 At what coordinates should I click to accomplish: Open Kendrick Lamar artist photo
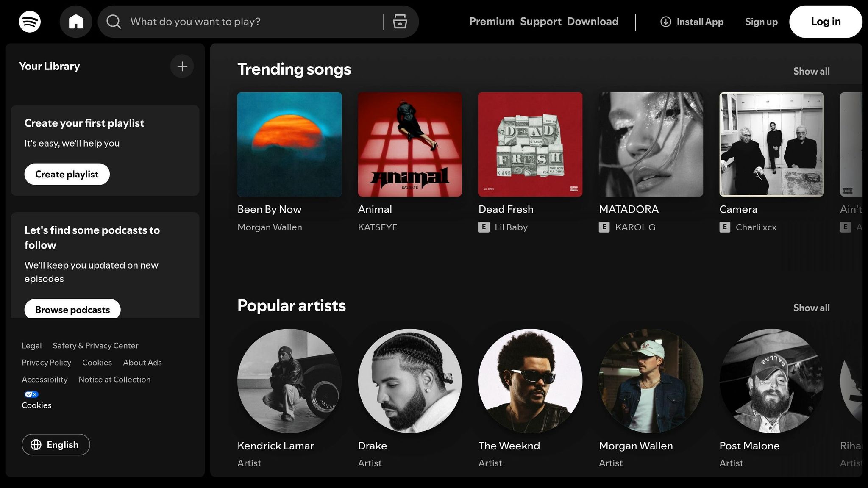coord(289,381)
